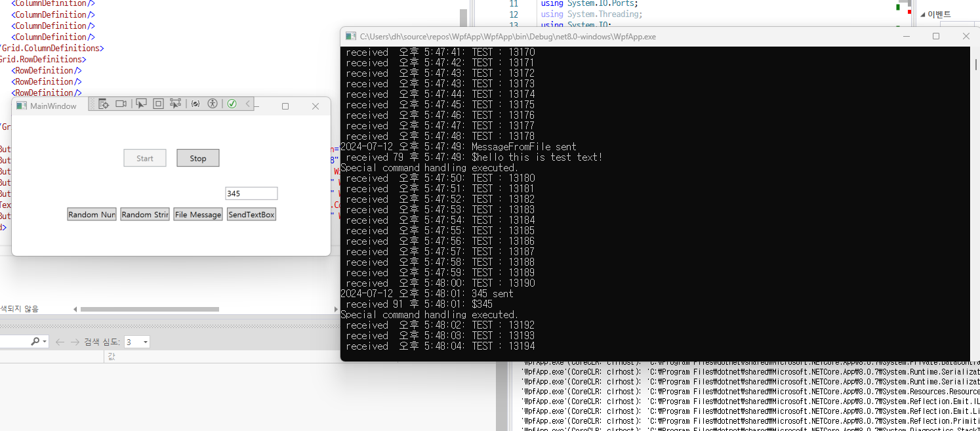Click the left arrow of XAML horizontal scrollbar
Viewport: 980px width, 431px height.
75,309
